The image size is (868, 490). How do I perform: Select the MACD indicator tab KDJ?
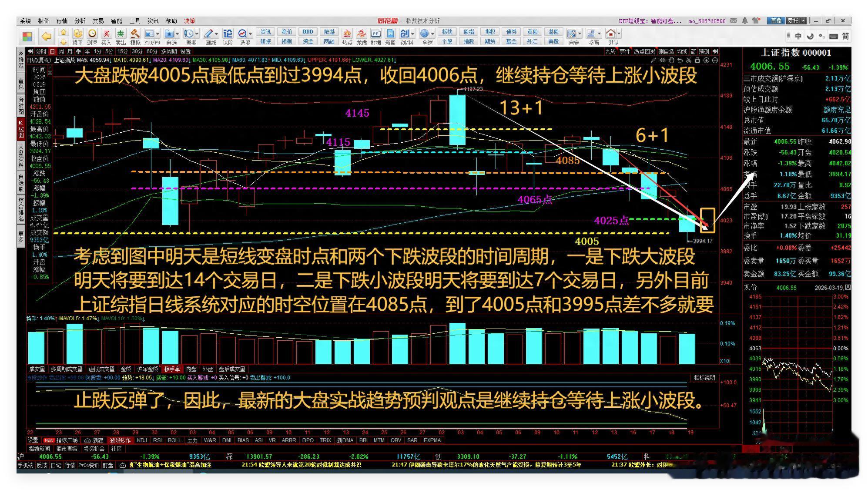[142, 440]
